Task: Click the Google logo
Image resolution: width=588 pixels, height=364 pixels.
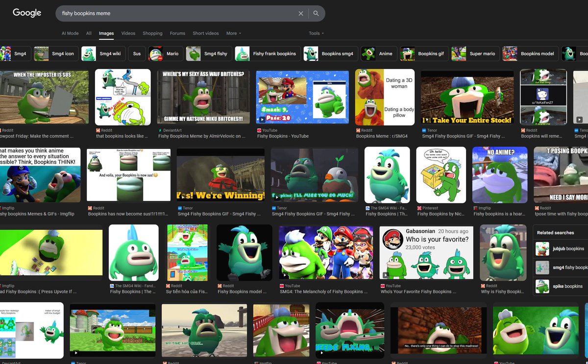Action: point(27,13)
